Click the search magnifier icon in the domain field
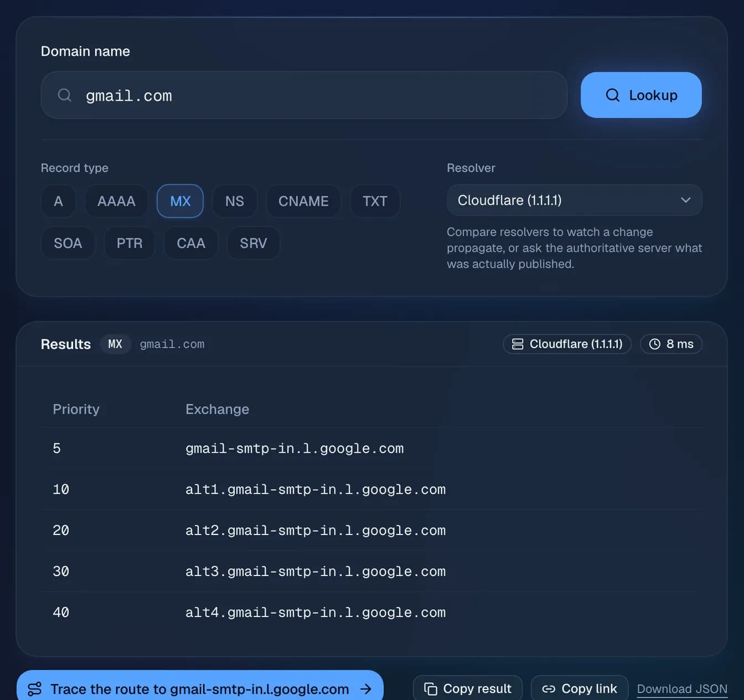Image resolution: width=744 pixels, height=700 pixels. click(x=65, y=95)
